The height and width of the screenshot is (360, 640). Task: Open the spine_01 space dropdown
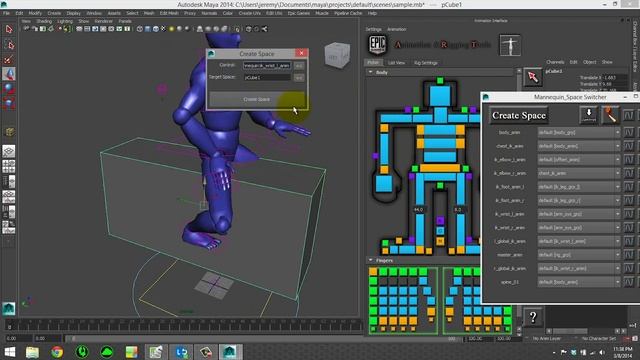click(x=579, y=282)
